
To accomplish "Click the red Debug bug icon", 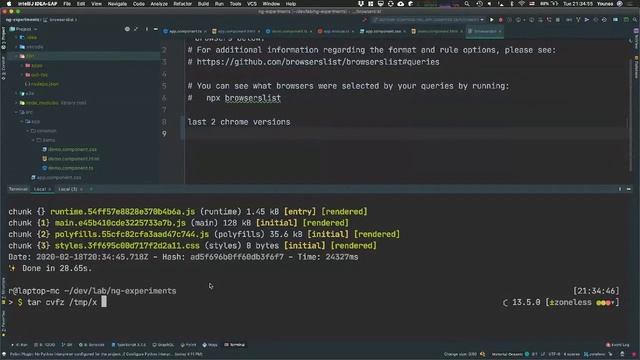I will tap(501, 20).
